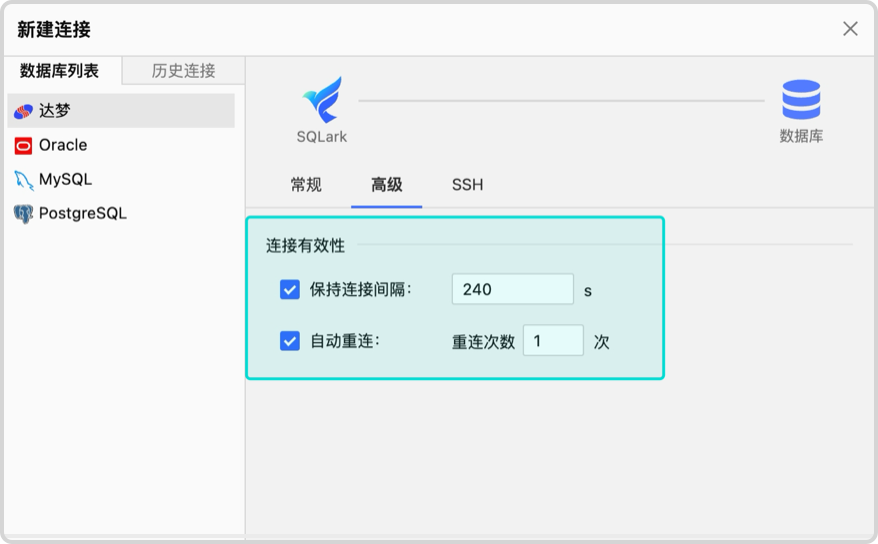Focus the 重连次数 field showing 1
Viewport: 878px width, 544px height.
pyautogui.click(x=553, y=340)
